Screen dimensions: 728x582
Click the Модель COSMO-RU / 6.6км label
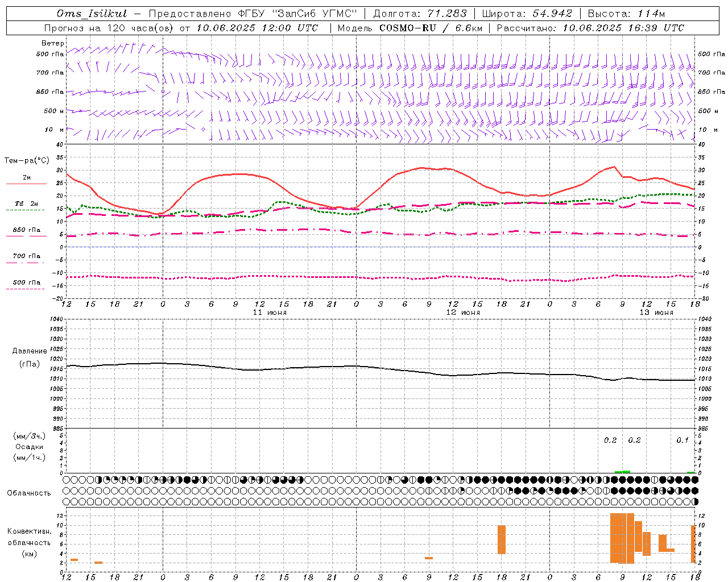coord(410,28)
